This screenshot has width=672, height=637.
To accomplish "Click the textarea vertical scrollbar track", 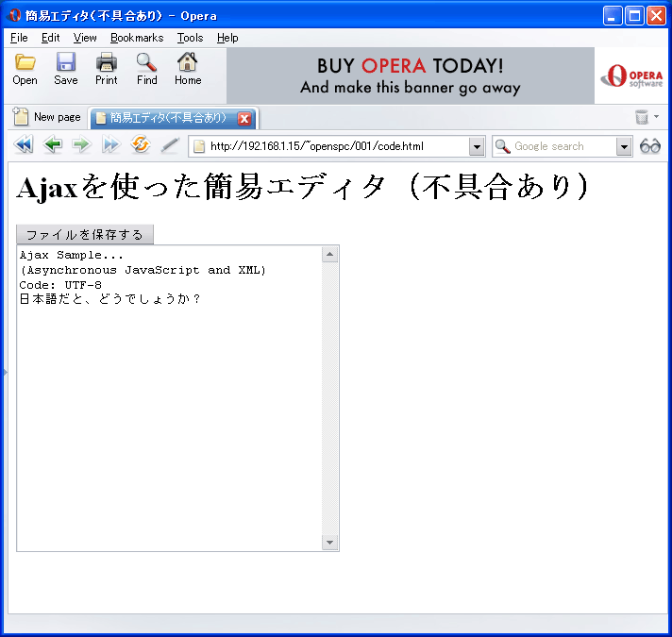I will [329, 398].
